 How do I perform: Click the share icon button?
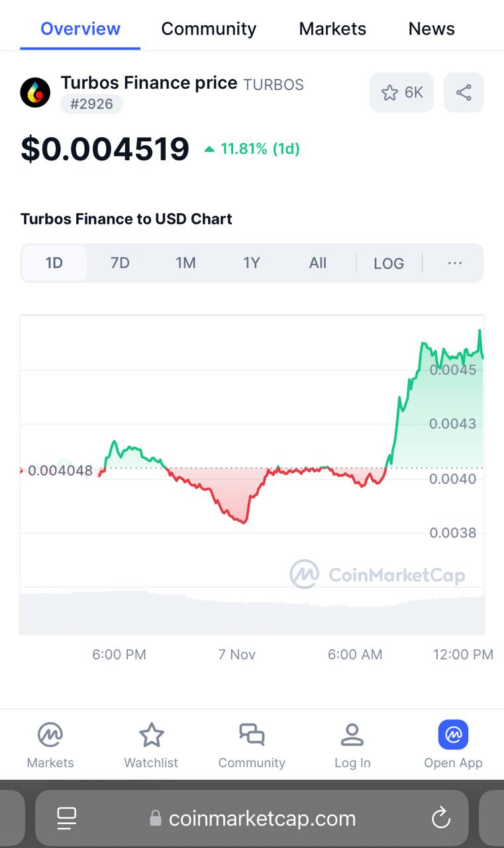[464, 93]
